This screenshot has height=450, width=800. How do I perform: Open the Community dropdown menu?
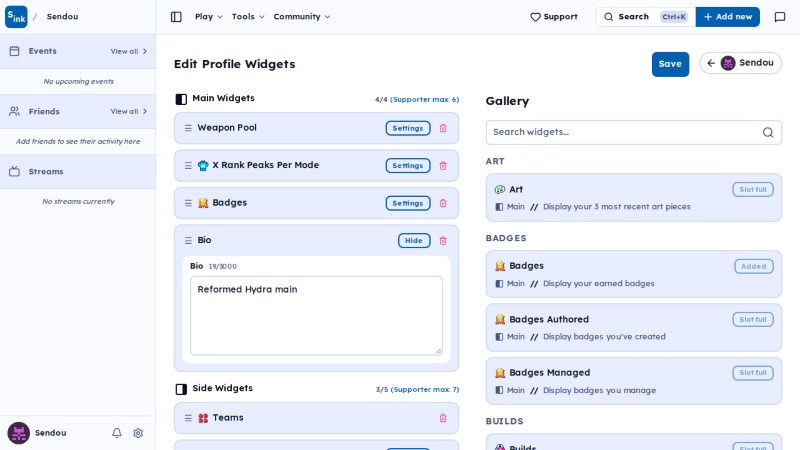(x=302, y=17)
